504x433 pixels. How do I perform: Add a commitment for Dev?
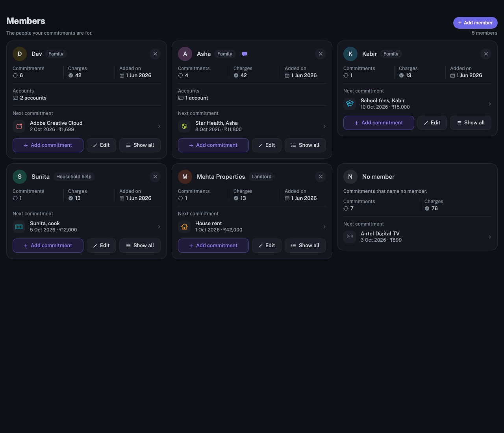tap(48, 145)
